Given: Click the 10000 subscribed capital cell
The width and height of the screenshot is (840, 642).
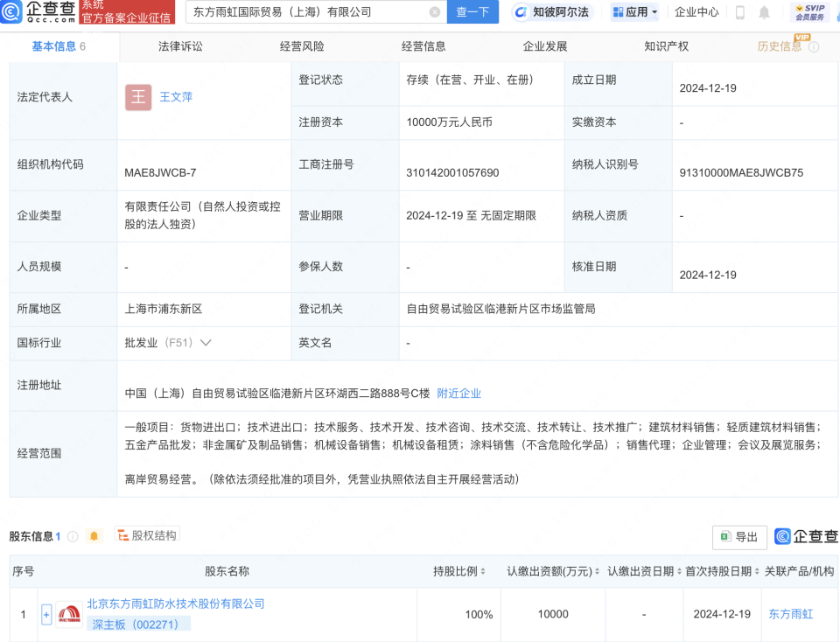Looking at the screenshot, I should click(x=553, y=614).
